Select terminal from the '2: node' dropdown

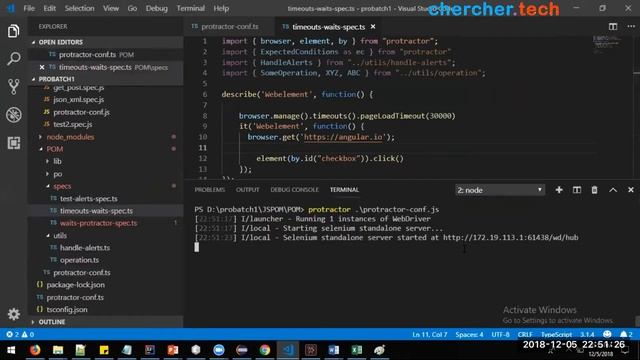[500, 190]
